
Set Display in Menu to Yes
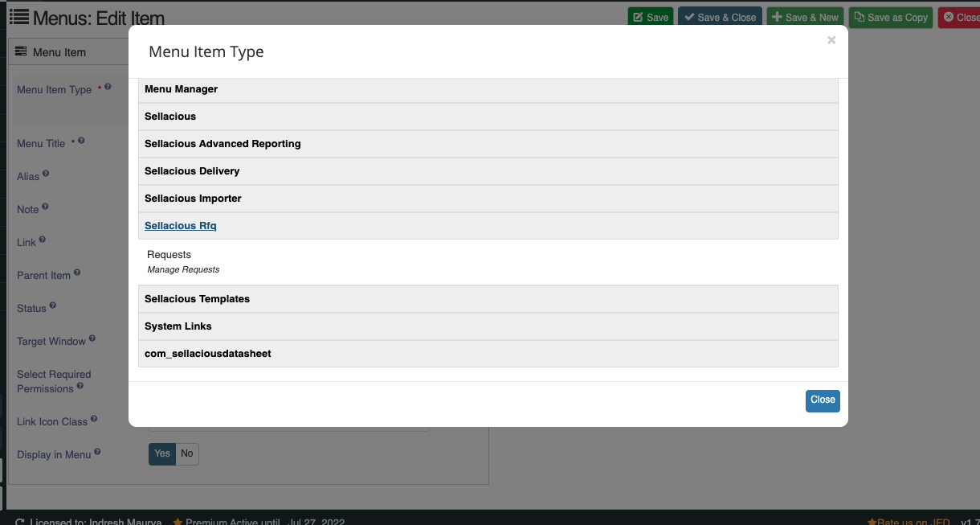[162, 454]
